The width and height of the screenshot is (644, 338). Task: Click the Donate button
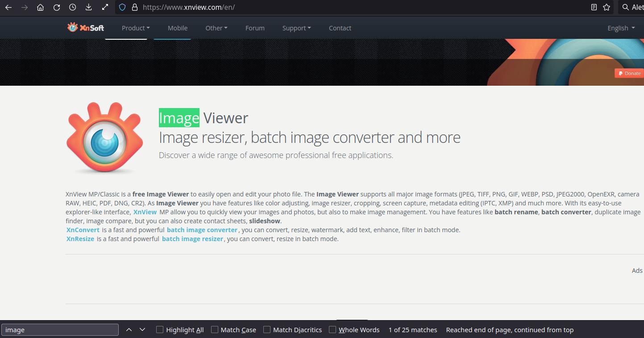[x=629, y=73]
